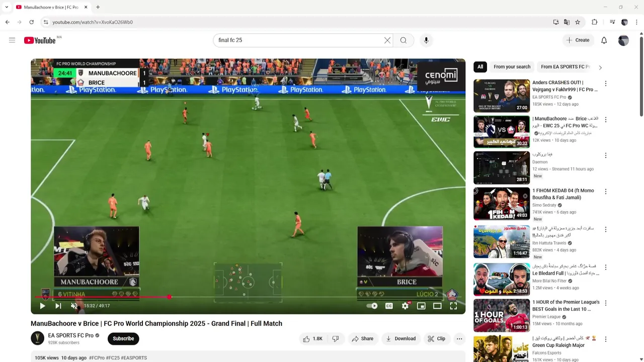
Task: Click the EA SPORTS FC Pro channel name
Action: tap(70, 335)
